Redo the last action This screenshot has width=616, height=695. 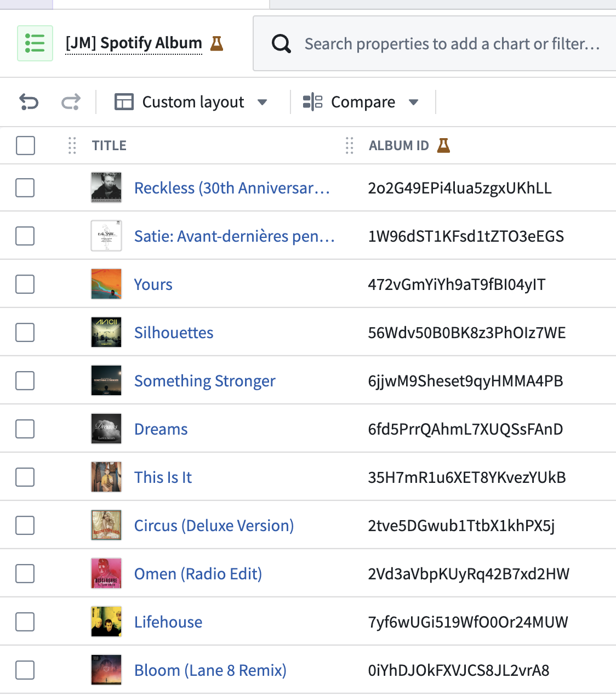pyautogui.click(x=71, y=102)
